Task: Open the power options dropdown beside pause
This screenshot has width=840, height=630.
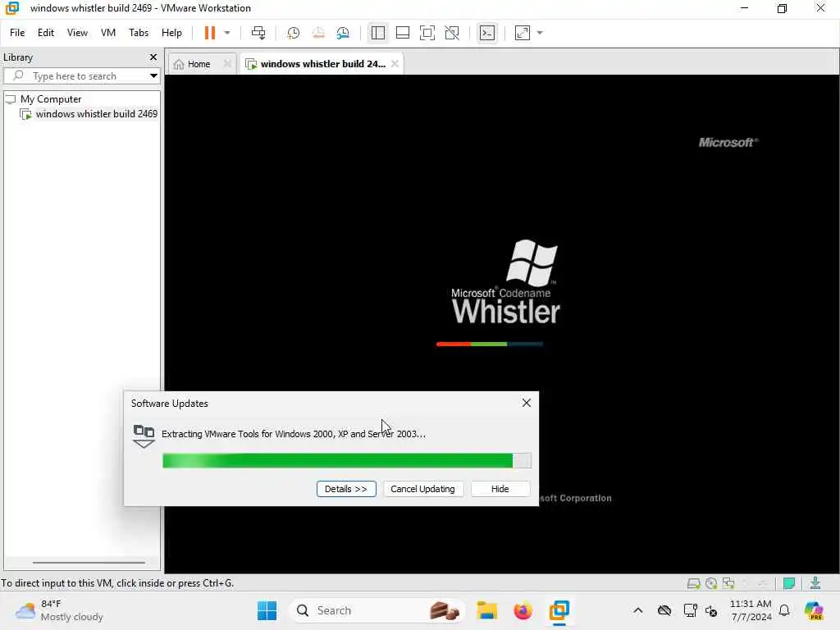Action: pos(227,33)
